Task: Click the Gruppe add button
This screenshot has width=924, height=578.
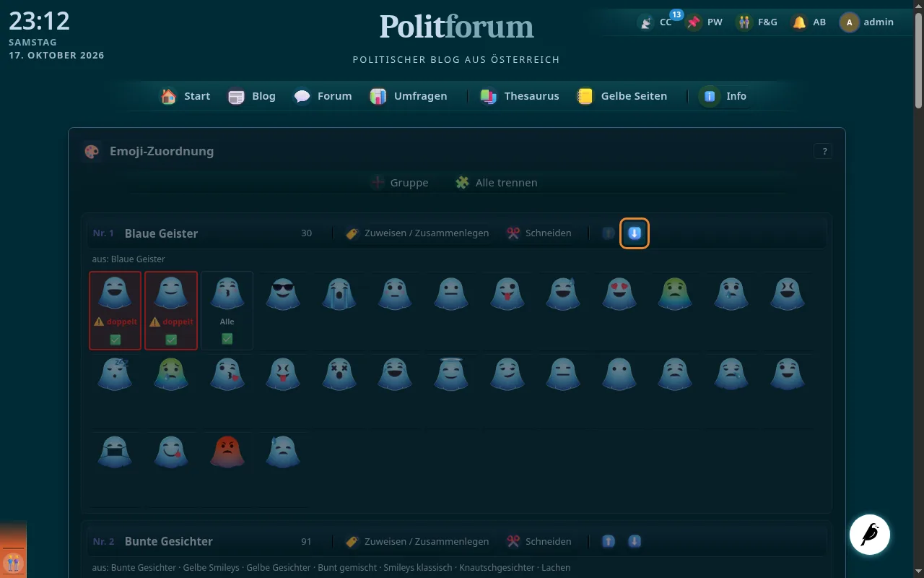Action: click(399, 183)
